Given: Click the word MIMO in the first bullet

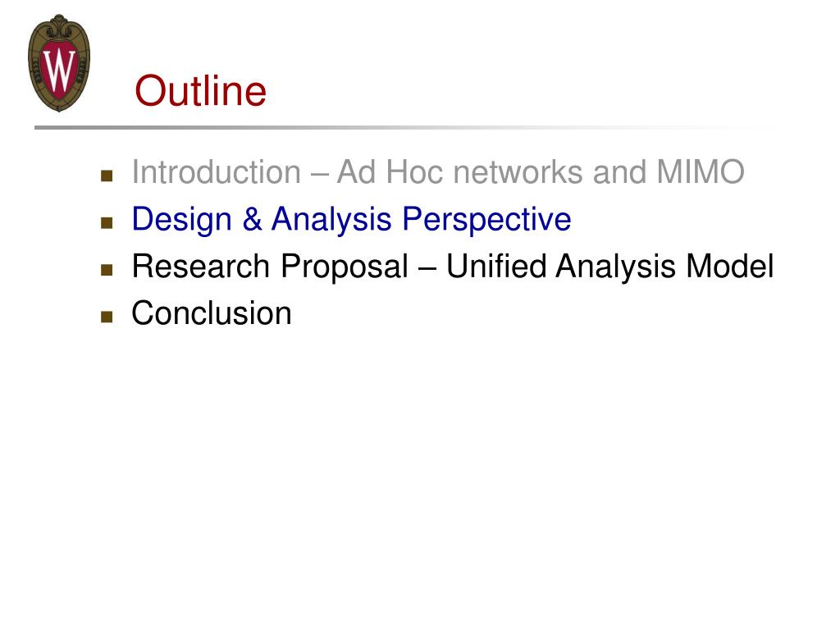Looking at the screenshot, I should (x=701, y=172).
